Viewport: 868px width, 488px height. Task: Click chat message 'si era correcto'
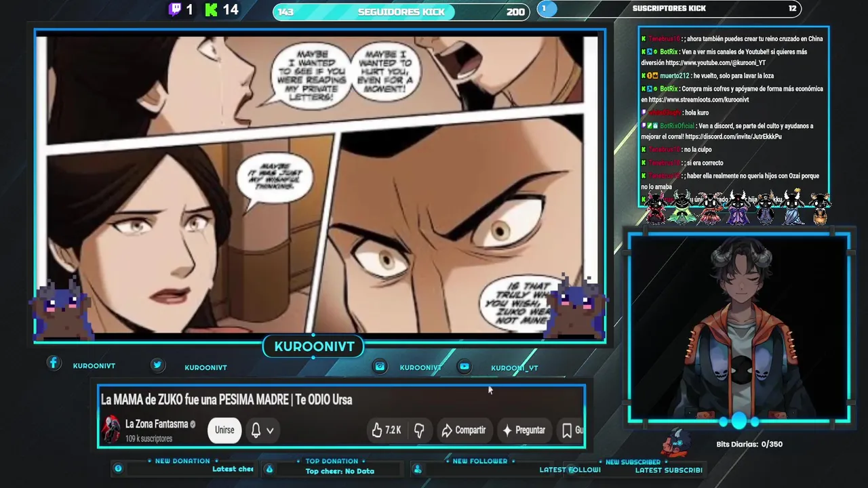704,163
